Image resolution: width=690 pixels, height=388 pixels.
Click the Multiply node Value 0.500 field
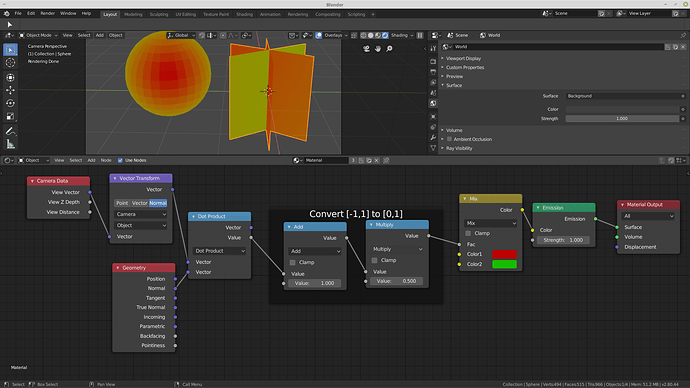[x=396, y=281]
